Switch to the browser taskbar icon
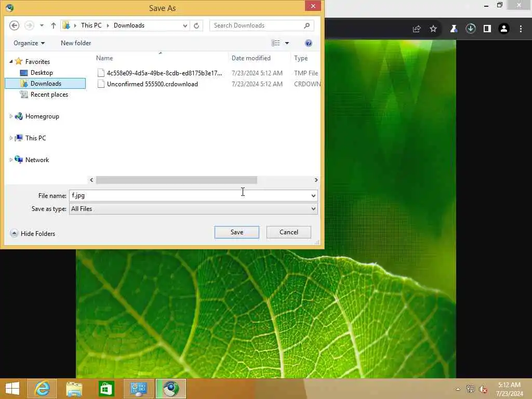This screenshot has width=532, height=399. click(171, 389)
